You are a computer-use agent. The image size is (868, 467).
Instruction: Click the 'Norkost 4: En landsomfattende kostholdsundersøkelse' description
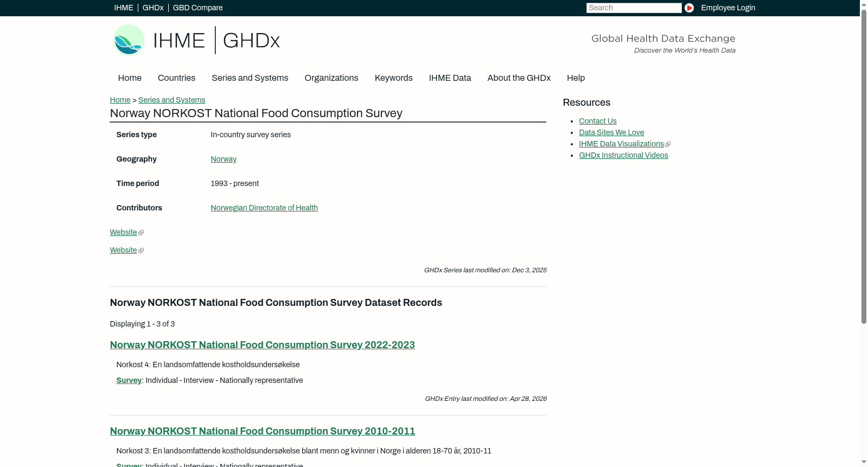208,364
